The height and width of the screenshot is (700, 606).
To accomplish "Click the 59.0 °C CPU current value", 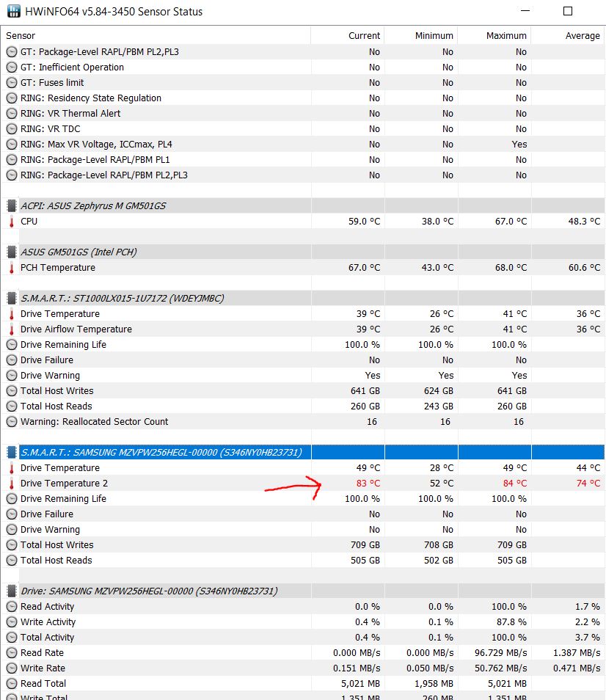I will (x=364, y=222).
